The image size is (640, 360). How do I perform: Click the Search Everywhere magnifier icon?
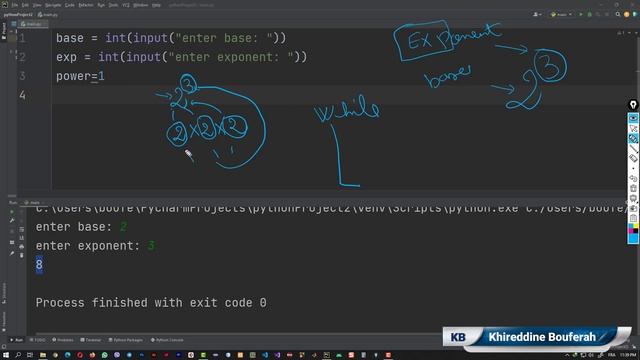[618, 14]
